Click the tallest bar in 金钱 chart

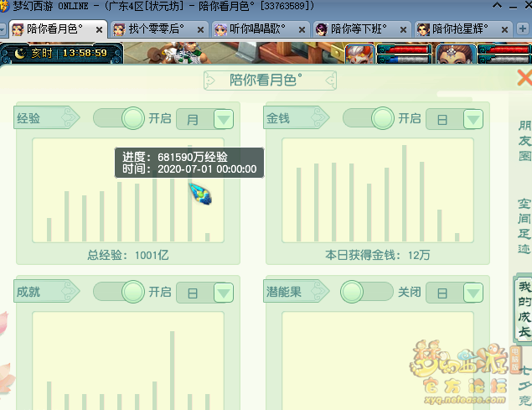pyautogui.click(x=404, y=193)
